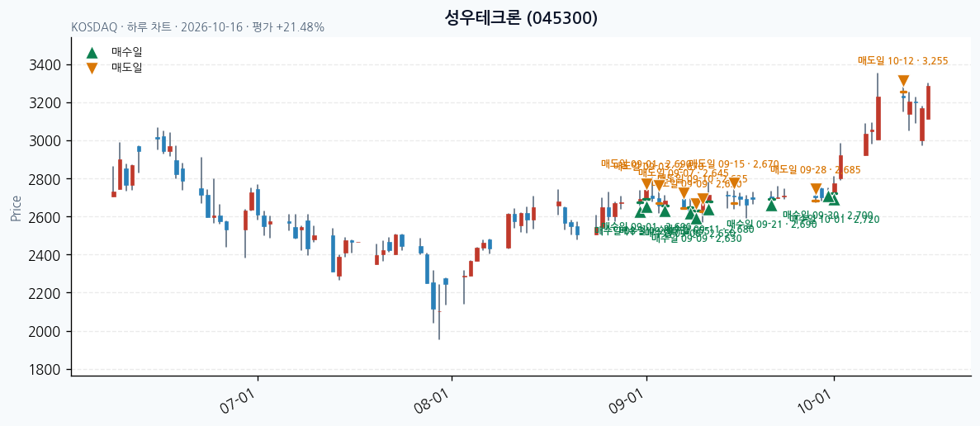
Task: Click the '매도일 09-28 · 2,685' annotation
Action: (816, 169)
